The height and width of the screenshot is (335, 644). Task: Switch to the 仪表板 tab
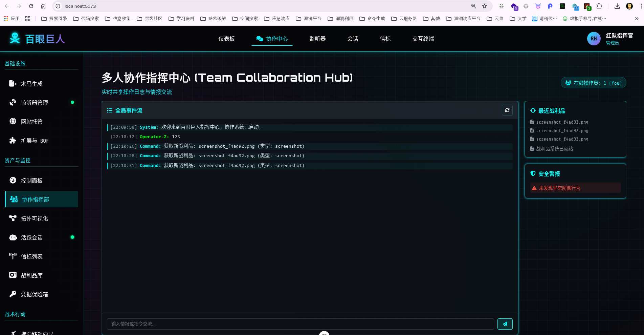click(x=226, y=39)
